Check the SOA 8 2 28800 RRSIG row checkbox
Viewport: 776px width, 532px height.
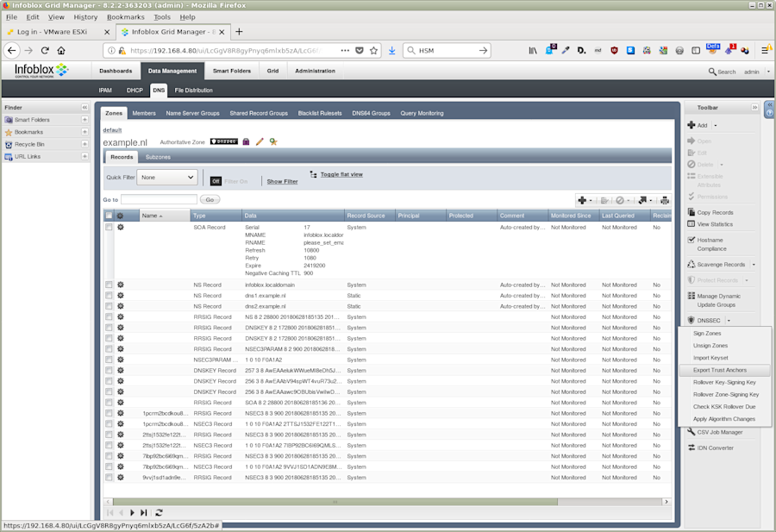click(x=109, y=403)
